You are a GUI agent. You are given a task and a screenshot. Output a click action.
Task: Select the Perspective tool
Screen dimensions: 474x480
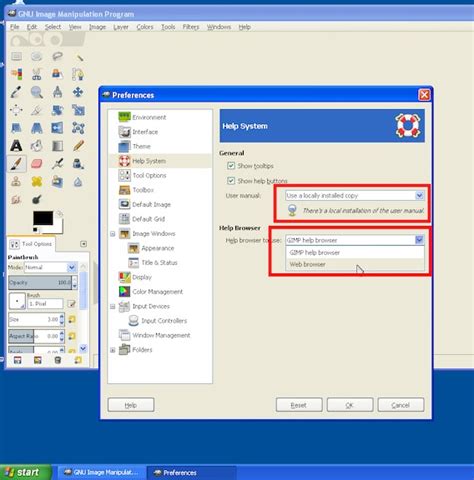pos(37,128)
